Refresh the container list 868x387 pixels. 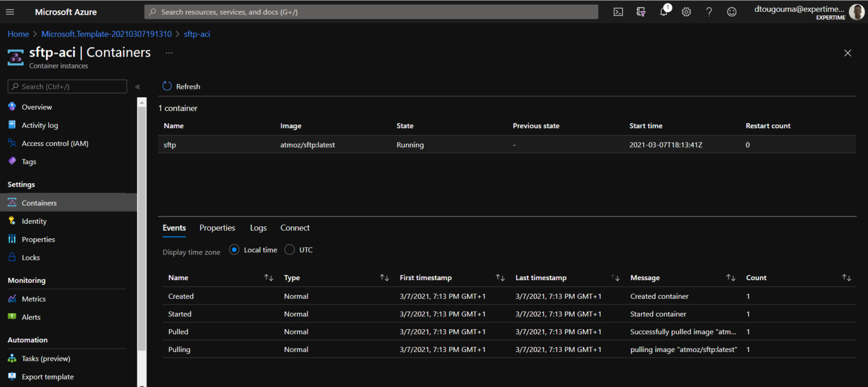(x=181, y=86)
